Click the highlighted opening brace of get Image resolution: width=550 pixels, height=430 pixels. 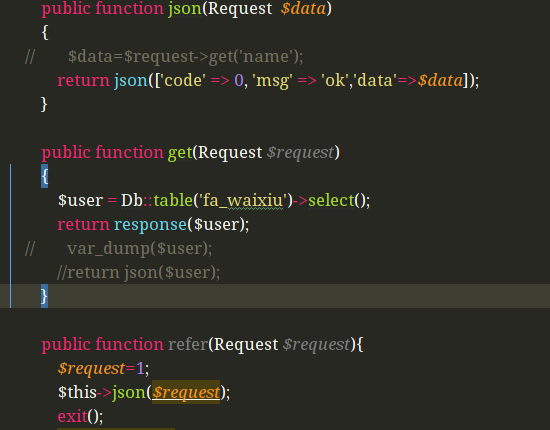click(45, 176)
